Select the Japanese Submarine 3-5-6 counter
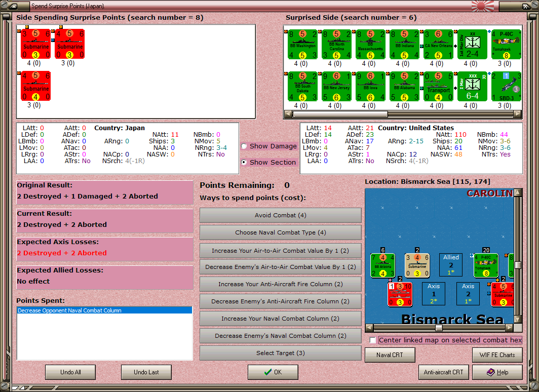The height and width of the screenshot is (392, 539). (36, 44)
